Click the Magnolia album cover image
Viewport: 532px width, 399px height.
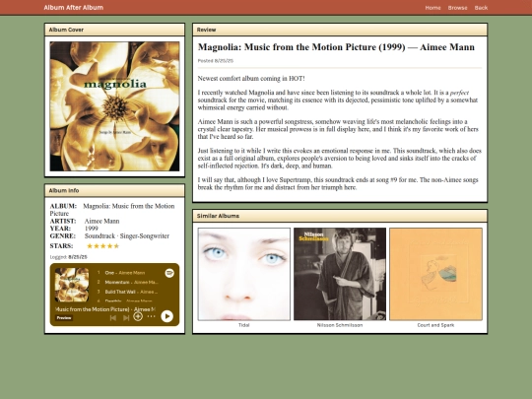click(114, 106)
